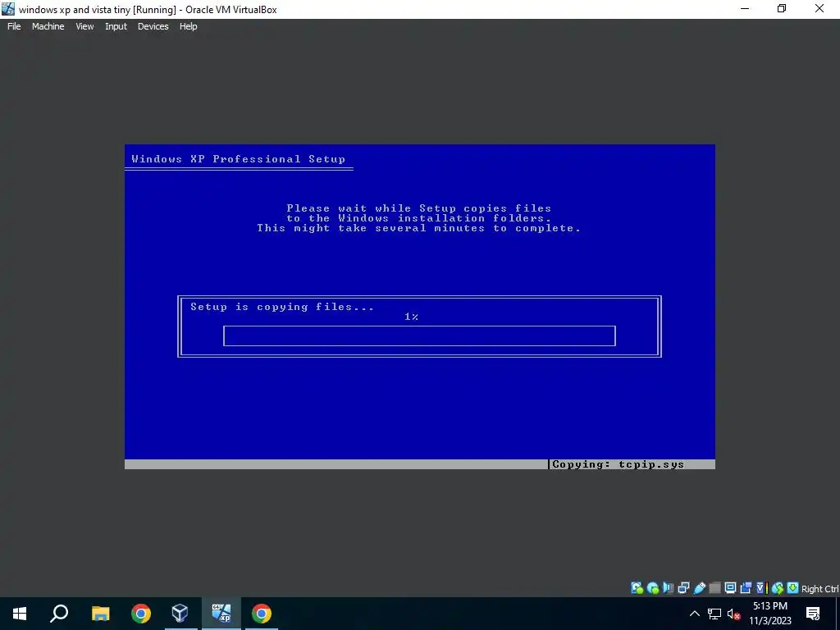Click the recording indicator icon

[746, 588]
